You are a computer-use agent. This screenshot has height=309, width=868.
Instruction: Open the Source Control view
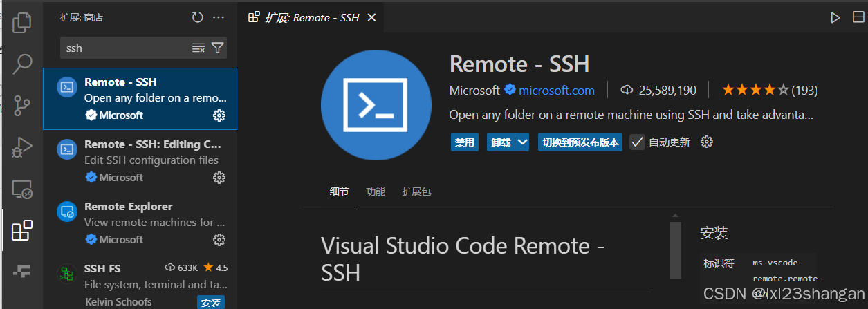(x=22, y=106)
